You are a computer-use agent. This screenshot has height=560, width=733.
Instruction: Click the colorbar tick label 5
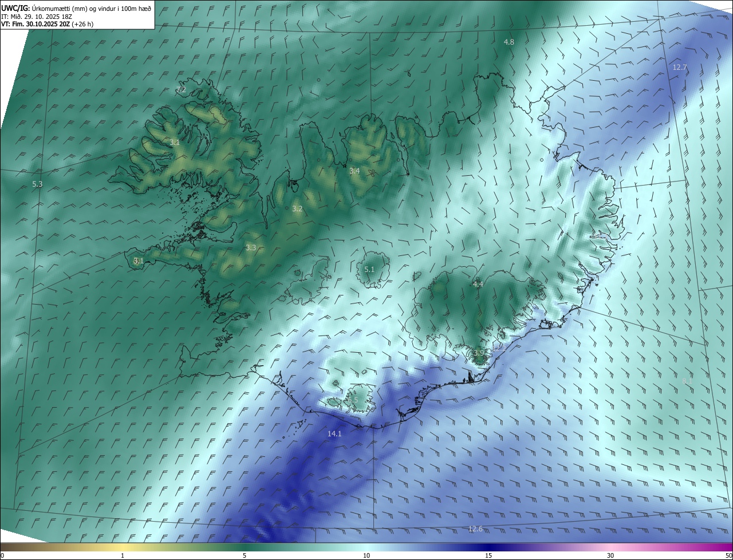[x=245, y=555]
